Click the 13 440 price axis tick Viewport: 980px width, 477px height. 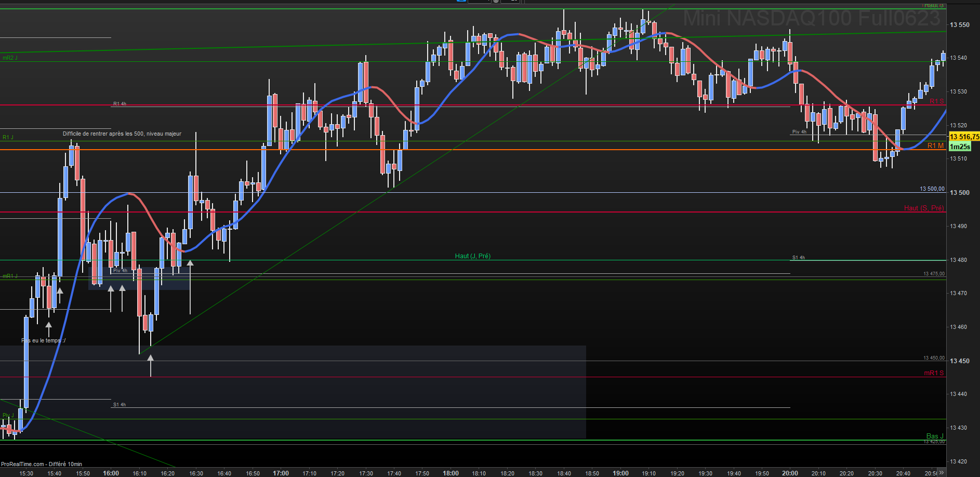tap(959, 394)
